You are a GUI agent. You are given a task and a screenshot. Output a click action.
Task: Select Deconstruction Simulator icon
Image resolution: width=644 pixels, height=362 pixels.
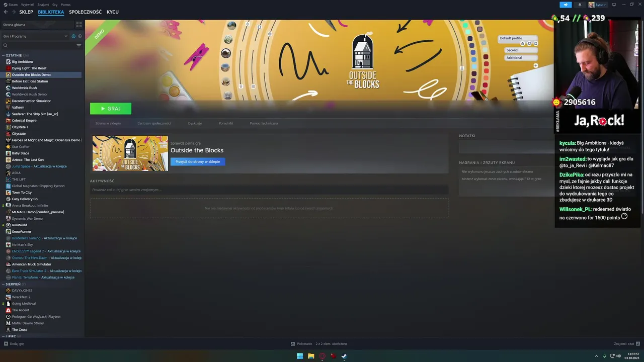[x=8, y=101]
